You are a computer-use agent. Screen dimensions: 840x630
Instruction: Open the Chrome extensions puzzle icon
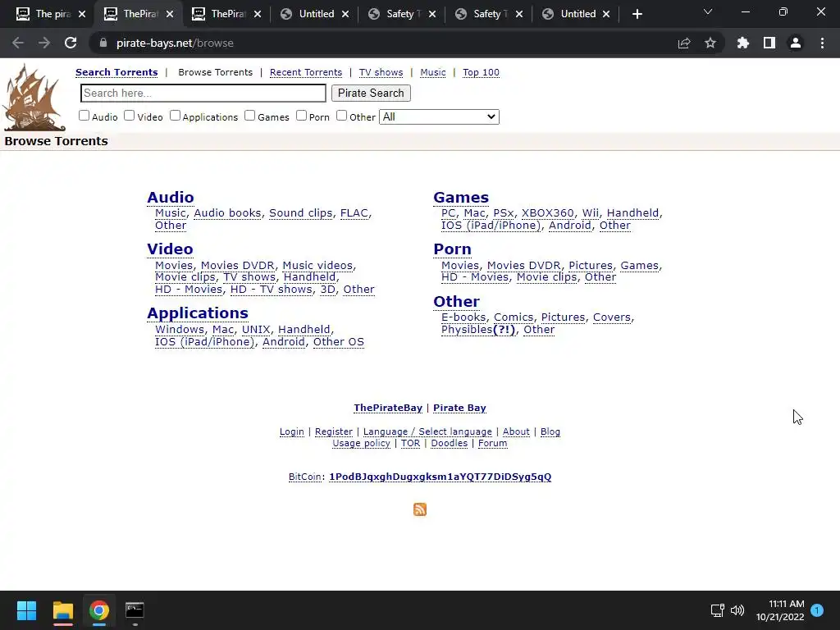[743, 43]
